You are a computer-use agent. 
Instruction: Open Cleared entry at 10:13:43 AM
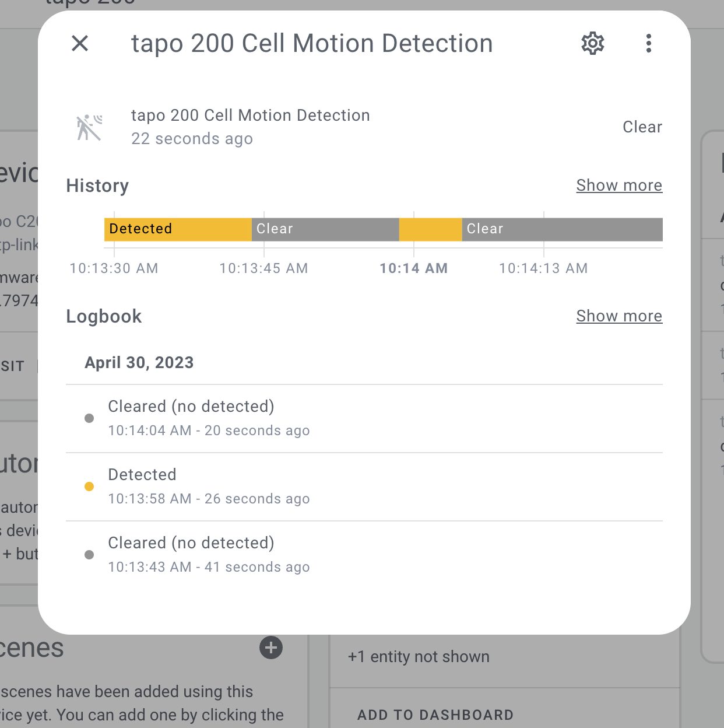364,555
